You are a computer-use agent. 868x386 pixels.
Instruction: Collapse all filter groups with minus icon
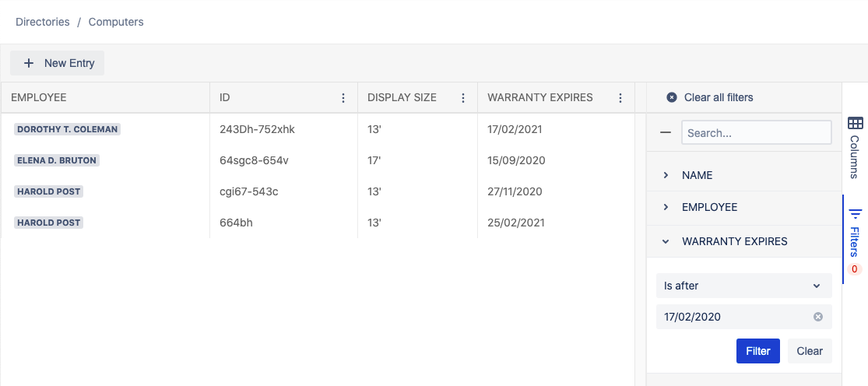[x=666, y=133]
